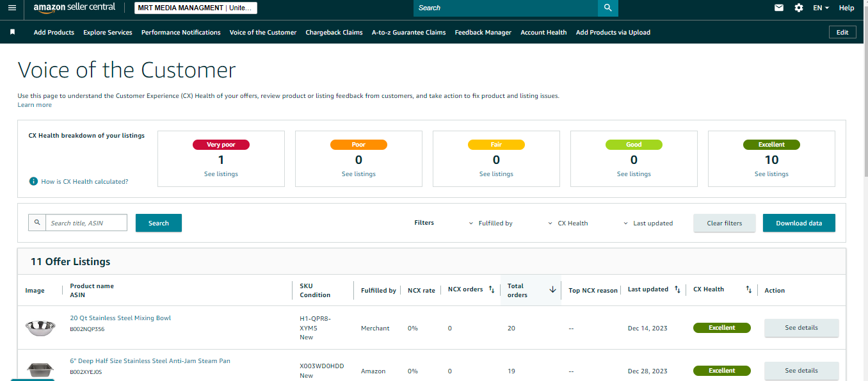The width and height of the screenshot is (868, 381).
Task: Click the info icon beside CX Health calculated
Action: tap(33, 181)
